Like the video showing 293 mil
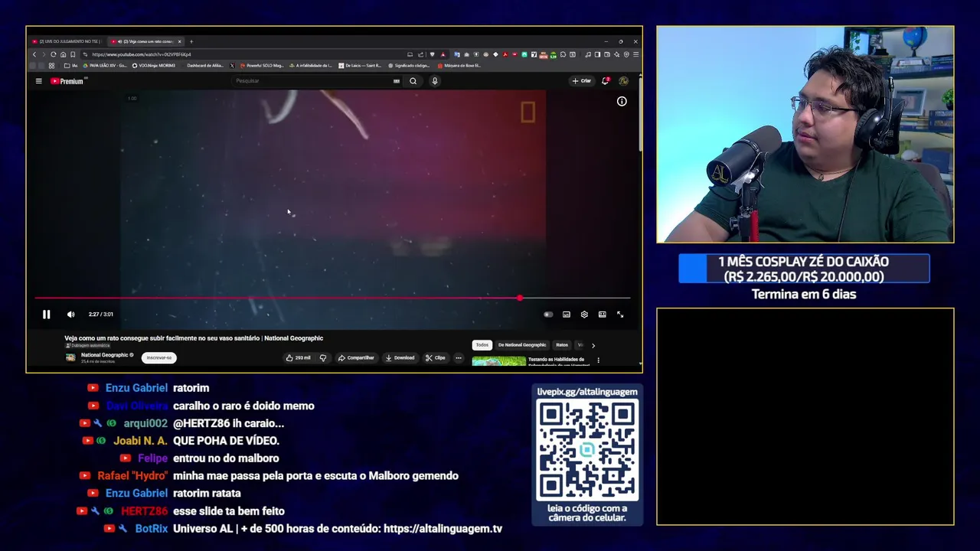The width and height of the screenshot is (980, 551). click(299, 357)
